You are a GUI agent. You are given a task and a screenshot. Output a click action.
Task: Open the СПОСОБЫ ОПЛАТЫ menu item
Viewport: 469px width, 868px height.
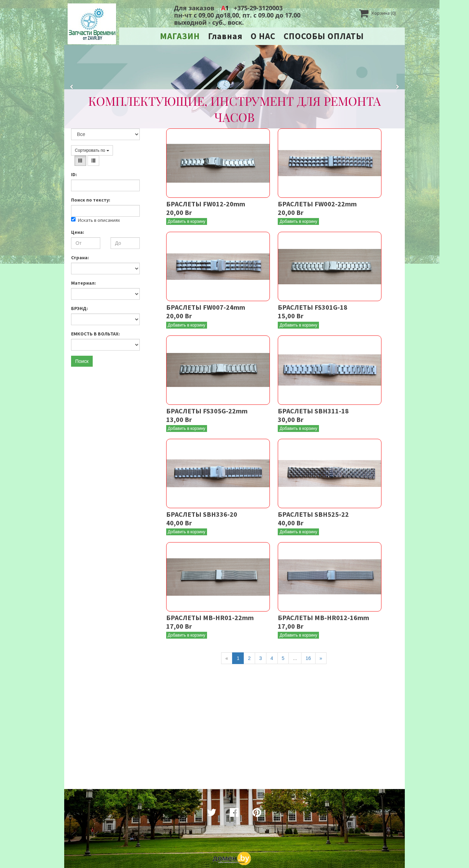click(x=323, y=36)
